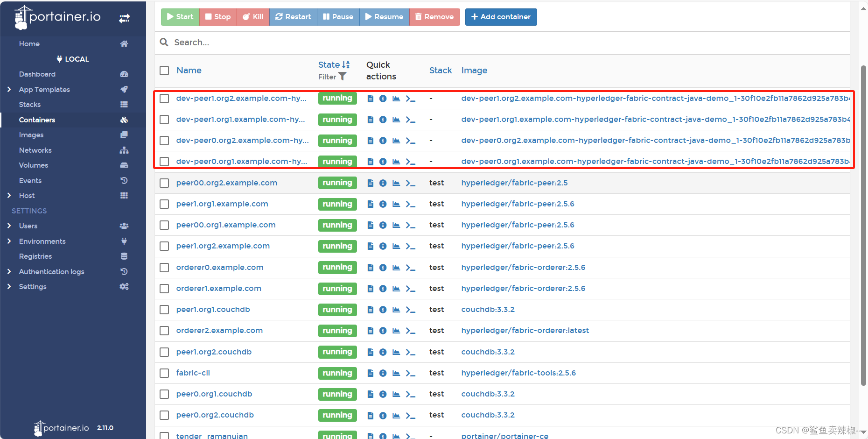
Task: Open logs icon for peer1.org2.couchdb
Action: point(371,352)
